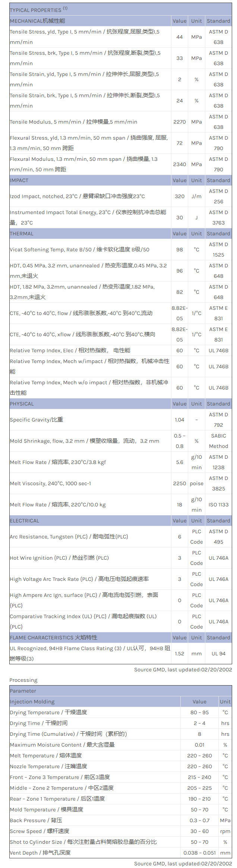Click the Melt Viscosity value 2250
The width and height of the screenshot is (237, 868).
[180, 484]
